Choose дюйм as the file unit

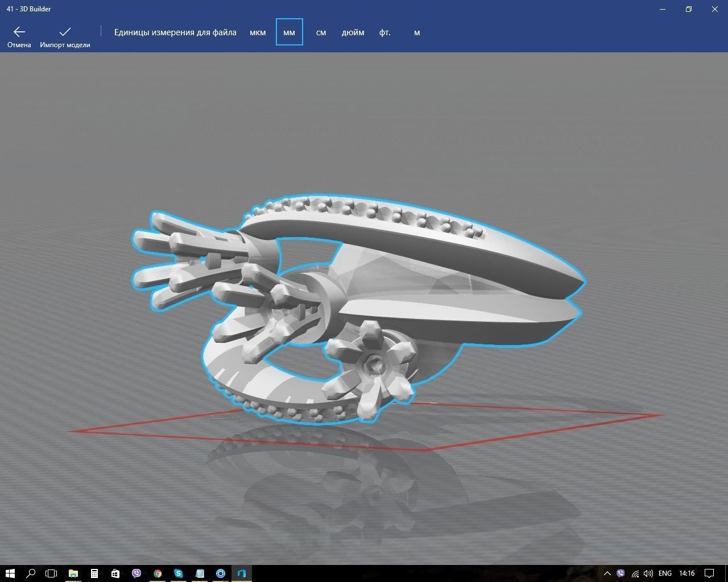tap(353, 32)
